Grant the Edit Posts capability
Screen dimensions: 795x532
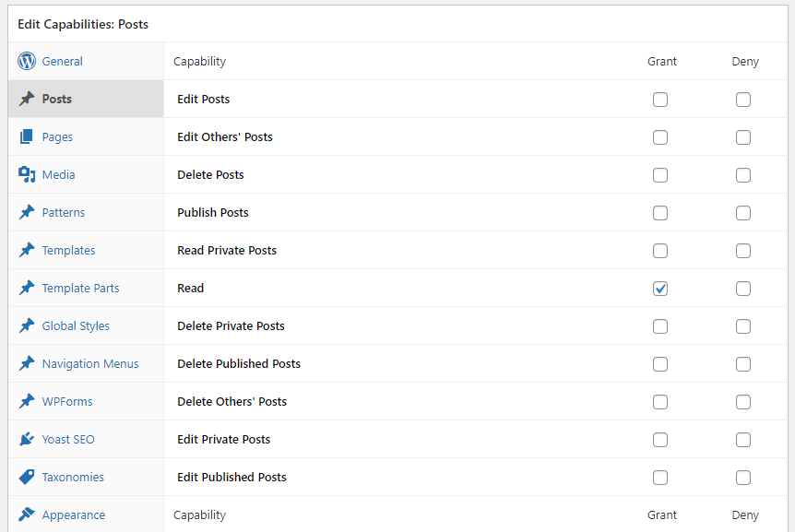660,99
